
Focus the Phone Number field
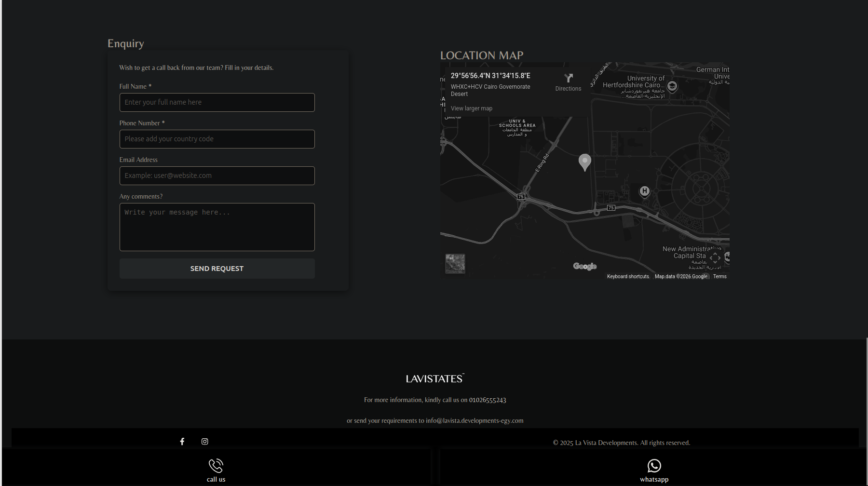point(217,139)
